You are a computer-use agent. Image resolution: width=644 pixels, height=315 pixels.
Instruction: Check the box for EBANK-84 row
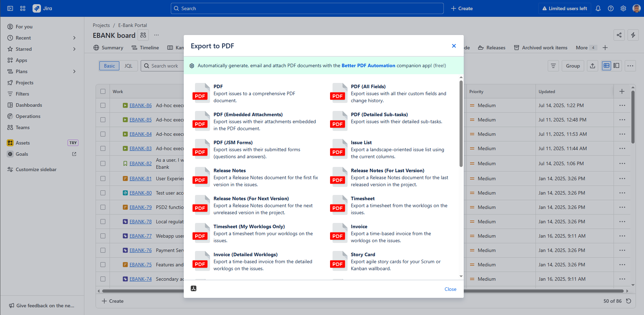tap(103, 134)
